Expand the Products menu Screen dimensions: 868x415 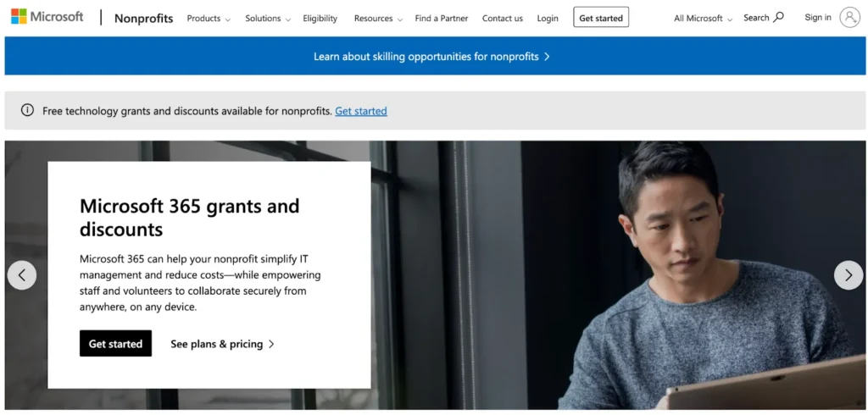[209, 19]
